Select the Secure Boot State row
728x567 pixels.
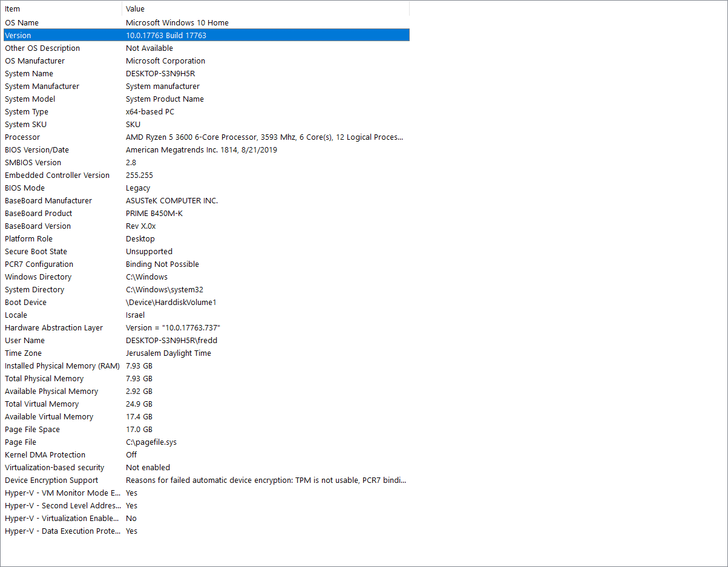(206, 252)
